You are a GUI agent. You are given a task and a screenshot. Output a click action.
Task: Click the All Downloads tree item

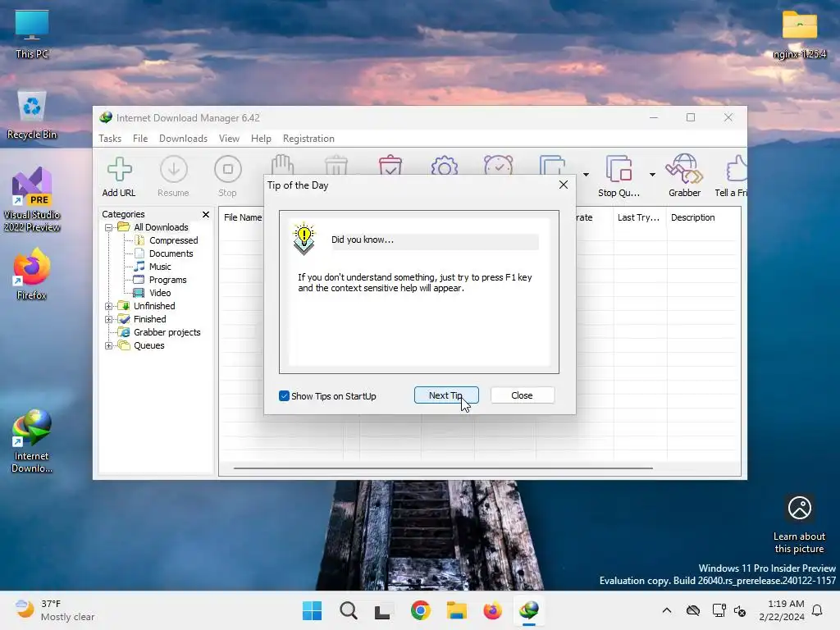click(x=161, y=227)
